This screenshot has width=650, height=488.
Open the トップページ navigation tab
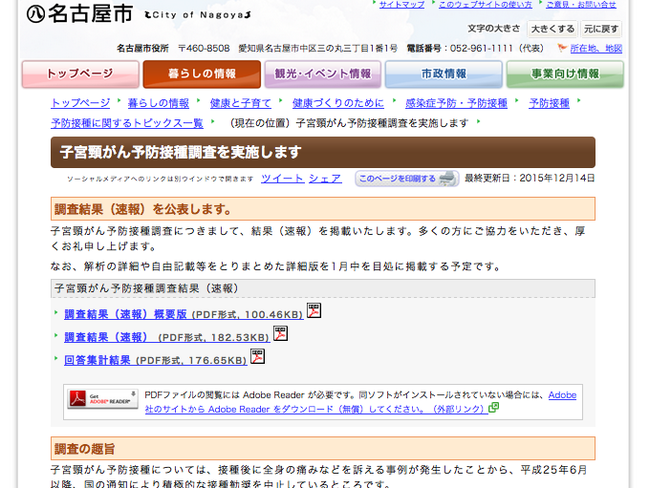pos(78,75)
